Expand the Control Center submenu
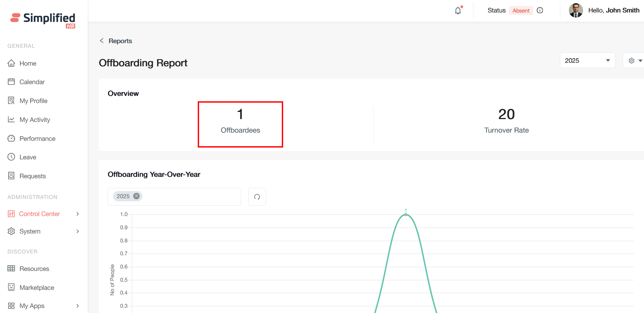Viewport: 644px width, 313px height. point(78,214)
